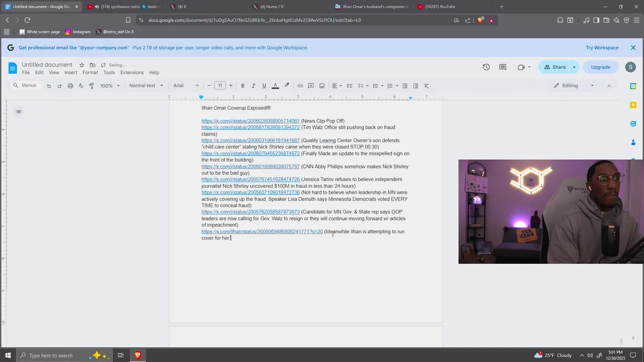The width and height of the screenshot is (644, 362).
Task: Click the Increase indent icon
Action: click(x=416, y=86)
